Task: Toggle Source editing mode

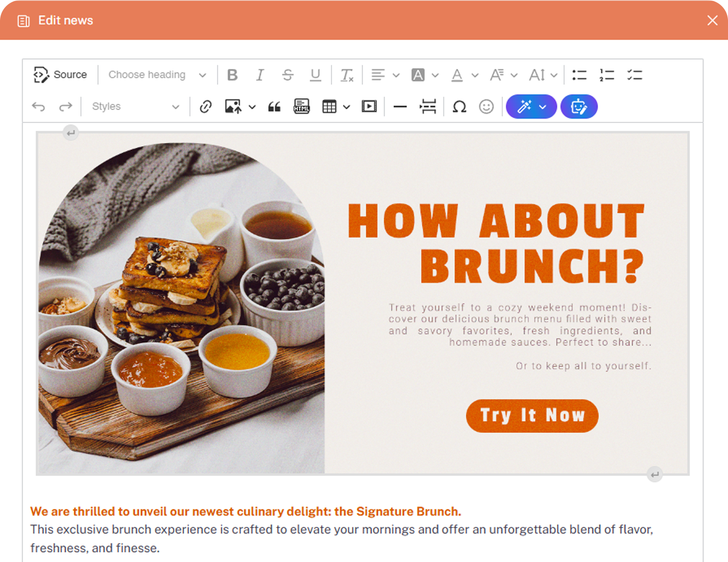Action: 60,75
